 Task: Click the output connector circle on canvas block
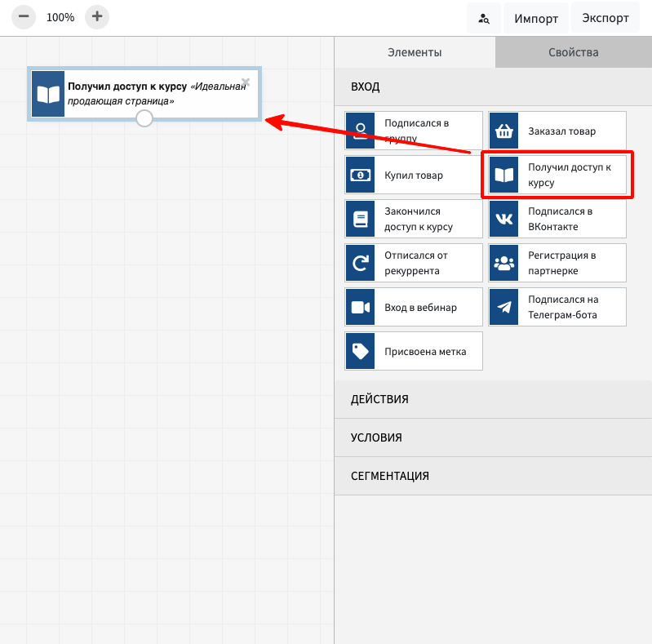[144, 118]
